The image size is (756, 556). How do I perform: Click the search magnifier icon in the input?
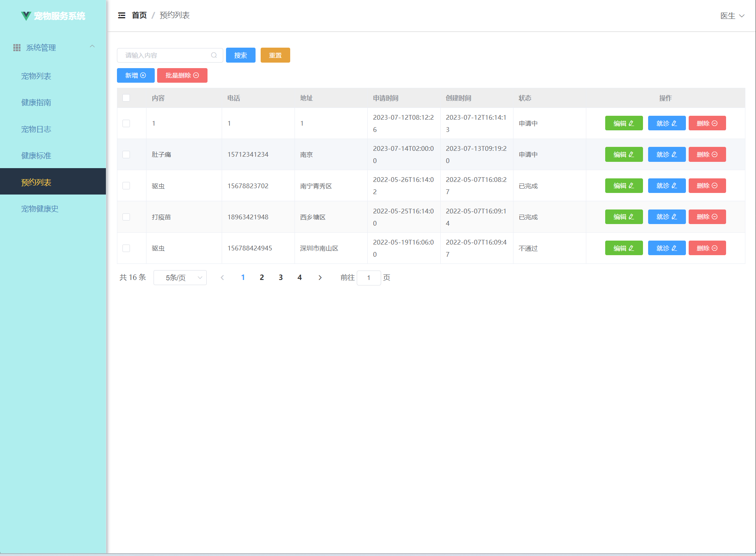click(x=214, y=55)
